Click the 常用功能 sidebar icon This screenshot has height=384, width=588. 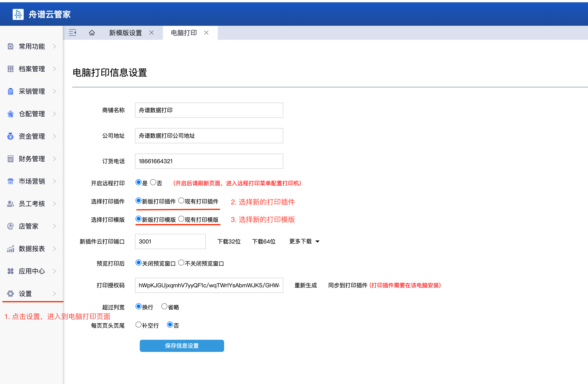click(x=10, y=46)
